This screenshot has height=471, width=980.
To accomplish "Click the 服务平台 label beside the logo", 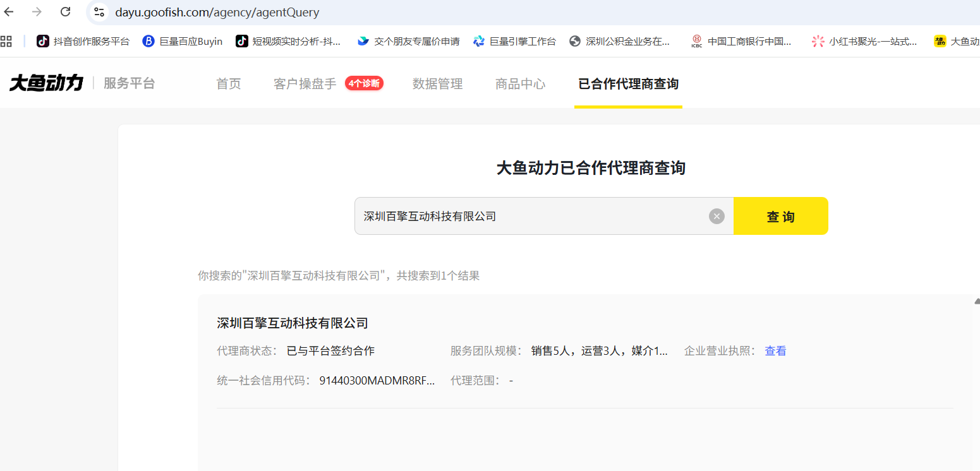I will [129, 83].
